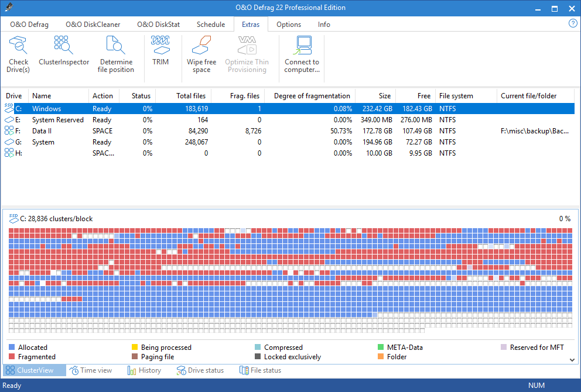
Task: Open the History tab
Action: pos(145,370)
